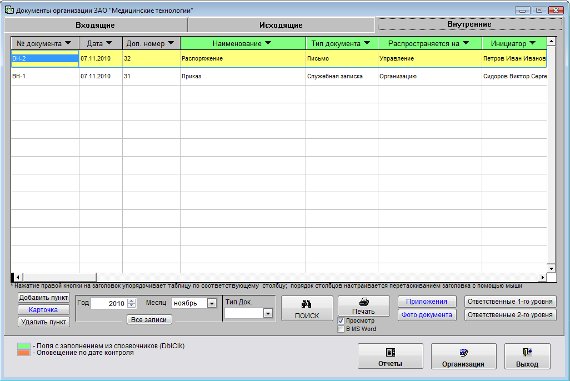Open the Приложения button
This screenshot has height=381, width=570.
tap(427, 301)
